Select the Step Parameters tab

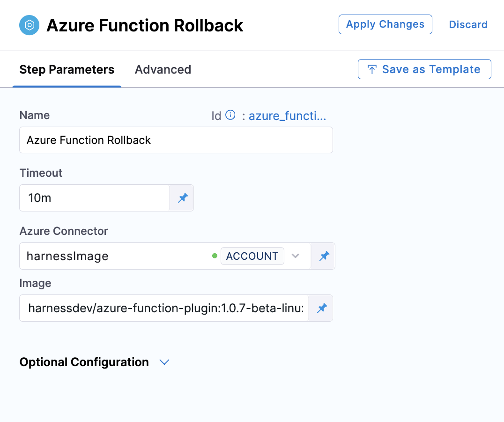(67, 70)
